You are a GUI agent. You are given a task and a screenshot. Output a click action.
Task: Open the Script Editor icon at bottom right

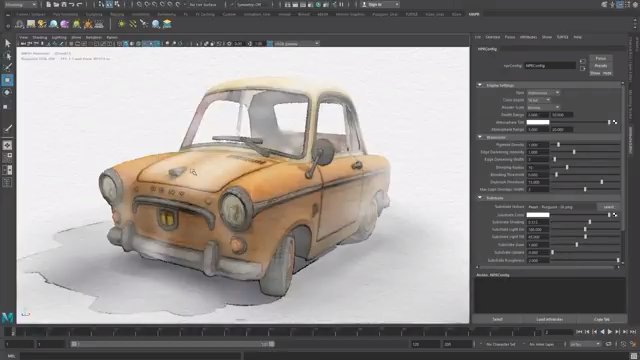point(634,356)
